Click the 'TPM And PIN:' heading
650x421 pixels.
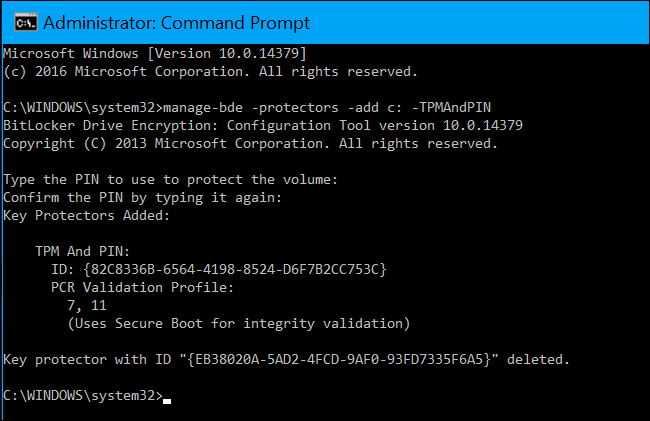coord(83,251)
